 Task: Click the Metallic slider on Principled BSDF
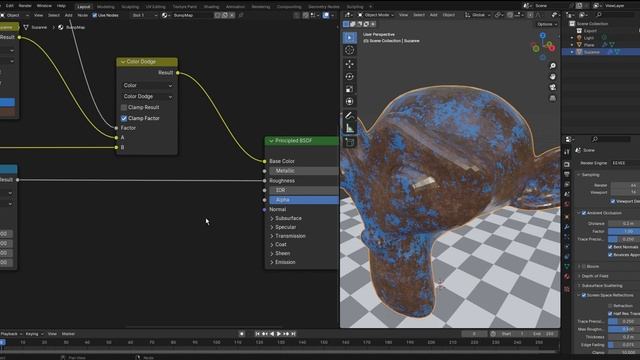[x=304, y=171]
